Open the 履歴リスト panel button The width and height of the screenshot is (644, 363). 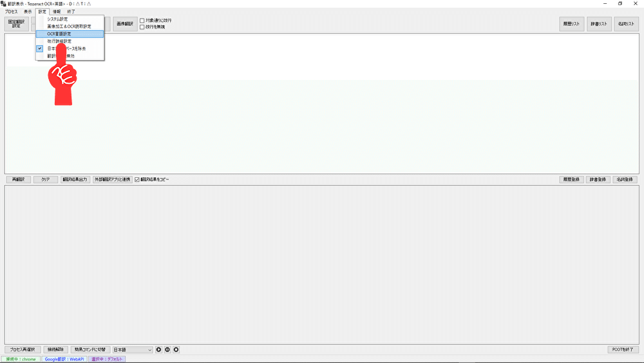[x=571, y=24]
